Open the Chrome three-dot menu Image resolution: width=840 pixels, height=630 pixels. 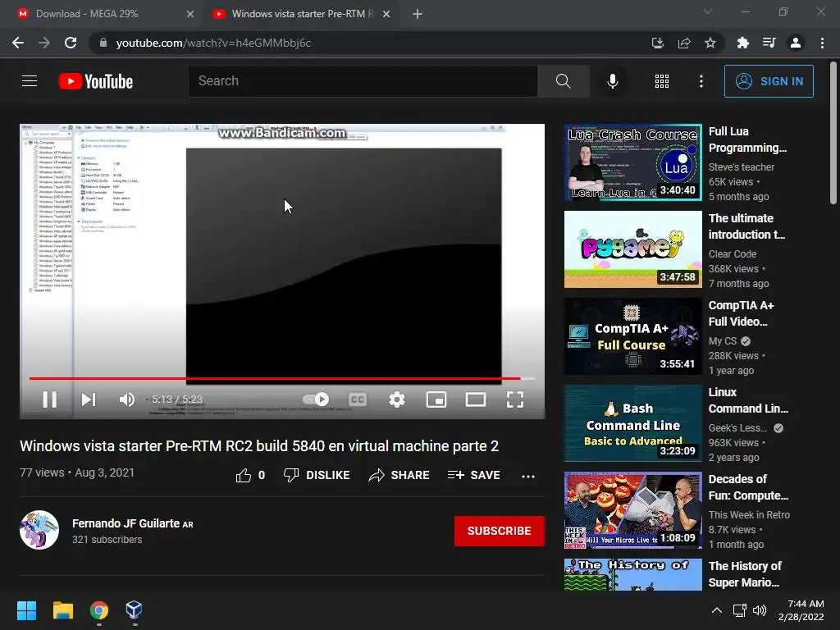tap(822, 43)
